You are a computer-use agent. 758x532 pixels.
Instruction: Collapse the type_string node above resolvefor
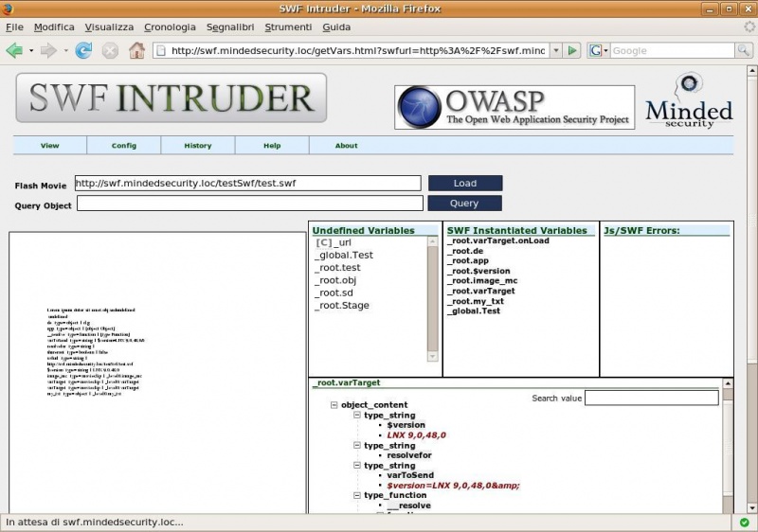(357, 445)
